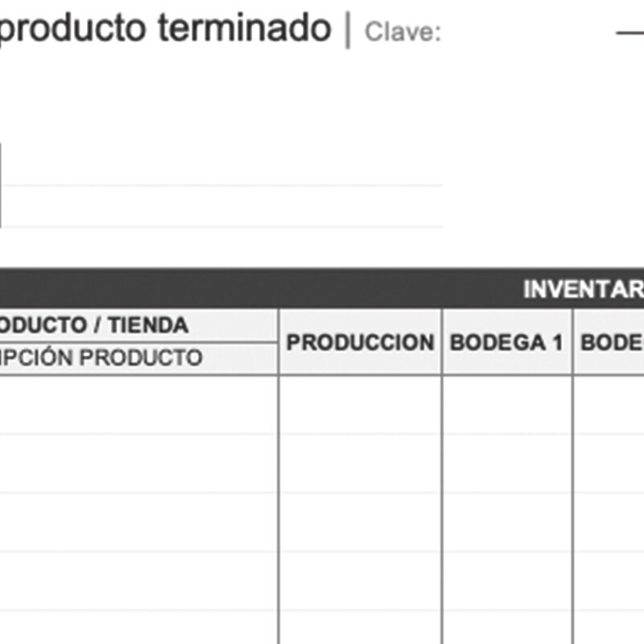Select the 'PRODUCTO / TIENDA' column header

coord(95,325)
